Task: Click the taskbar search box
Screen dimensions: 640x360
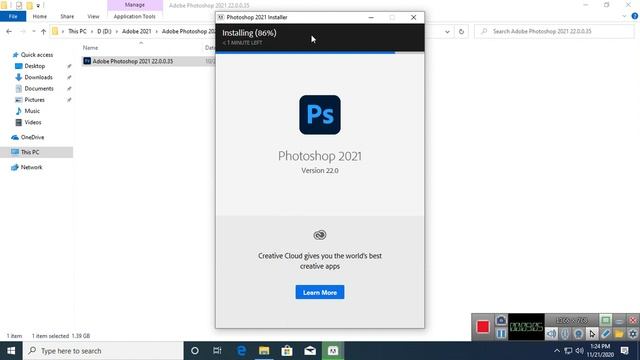Action: [103, 351]
